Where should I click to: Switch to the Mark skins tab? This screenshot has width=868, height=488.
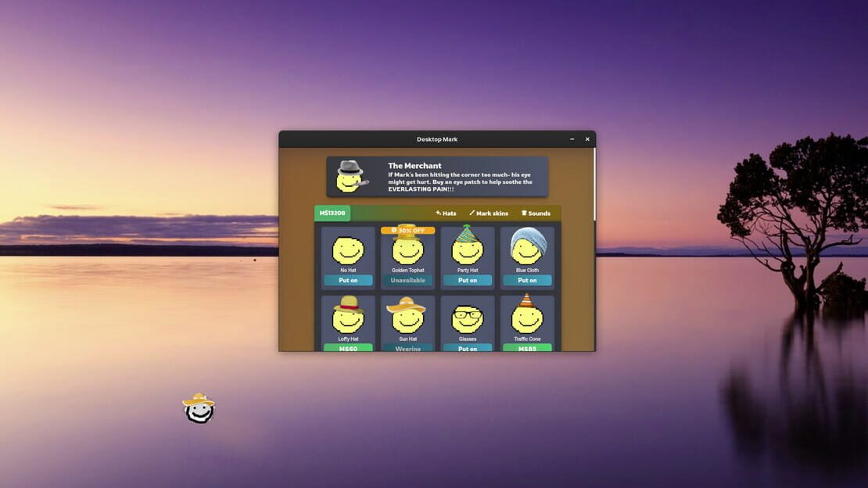(488, 213)
